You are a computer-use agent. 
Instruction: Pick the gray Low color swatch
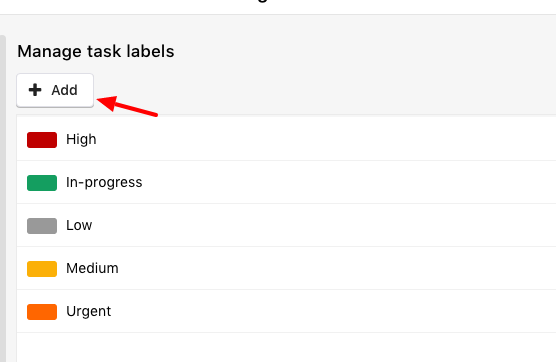pyautogui.click(x=42, y=225)
